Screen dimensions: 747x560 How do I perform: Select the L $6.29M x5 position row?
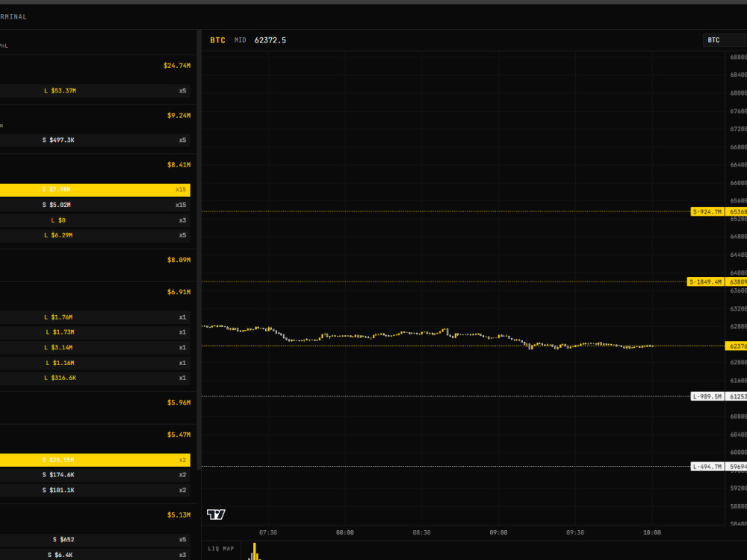click(96, 235)
